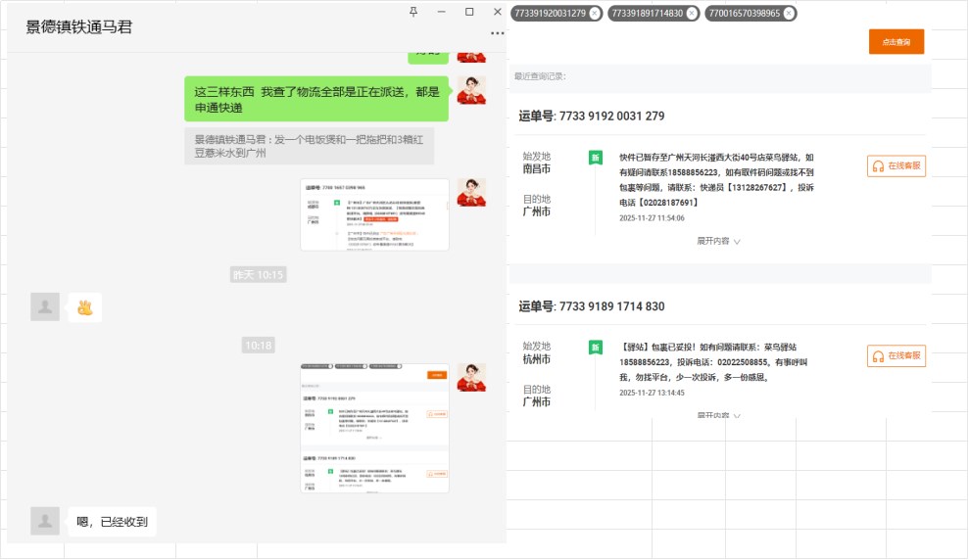
Task: Click the 景德镇铁通马君 chat title
Action: [x=78, y=27]
